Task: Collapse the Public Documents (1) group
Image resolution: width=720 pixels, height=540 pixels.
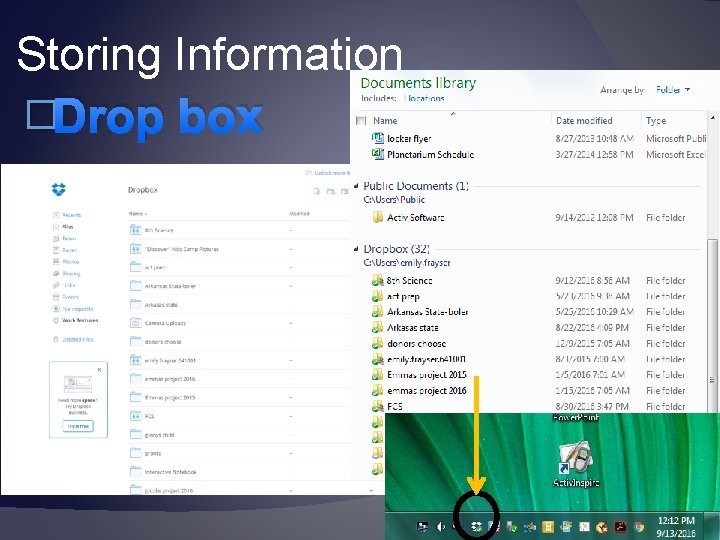Action: (x=356, y=186)
